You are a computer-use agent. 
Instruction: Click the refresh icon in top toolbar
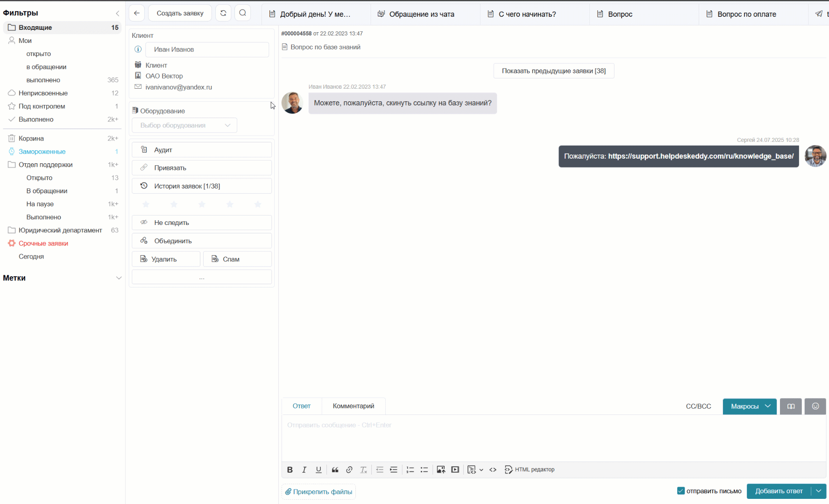click(223, 13)
